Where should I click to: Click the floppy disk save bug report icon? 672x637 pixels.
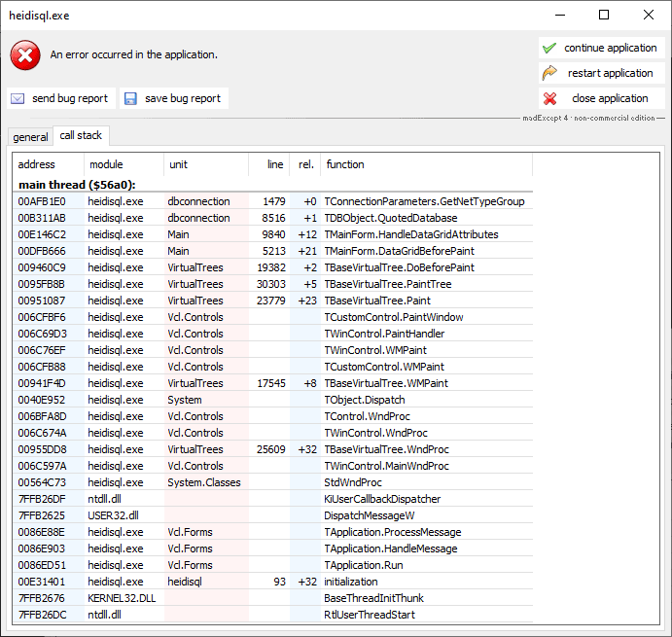pyautogui.click(x=130, y=98)
